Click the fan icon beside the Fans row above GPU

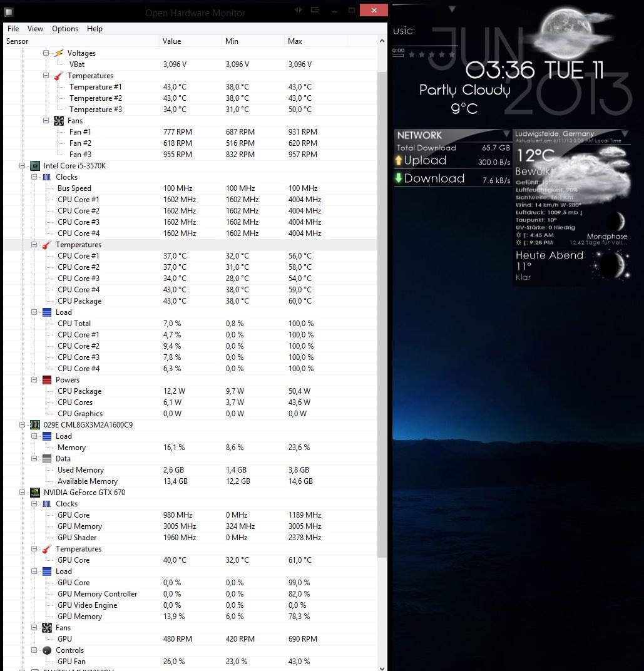[47, 628]
